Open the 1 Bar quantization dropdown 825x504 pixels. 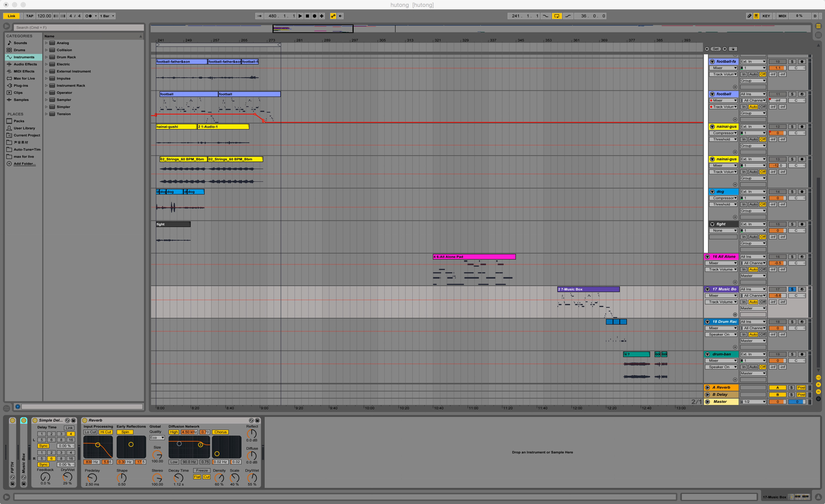coord(107,16)
